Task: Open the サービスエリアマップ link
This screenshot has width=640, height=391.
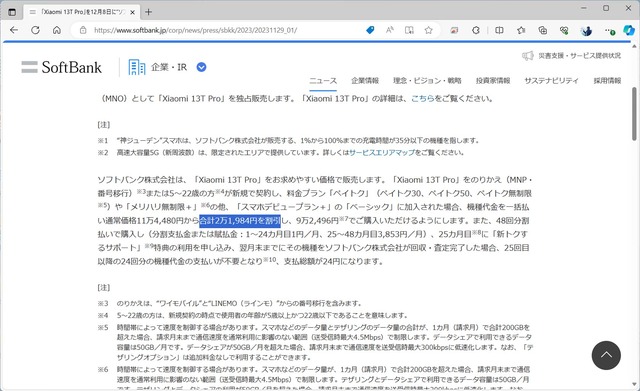Action: tap(382, 153)
